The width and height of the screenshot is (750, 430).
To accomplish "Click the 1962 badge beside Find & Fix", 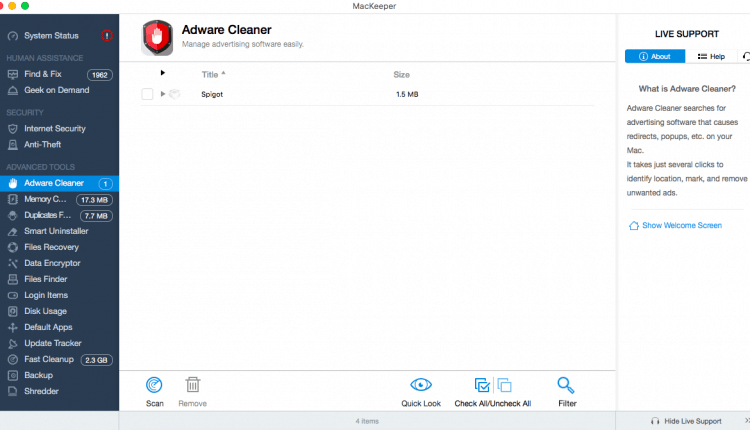I will pos(99,75).
